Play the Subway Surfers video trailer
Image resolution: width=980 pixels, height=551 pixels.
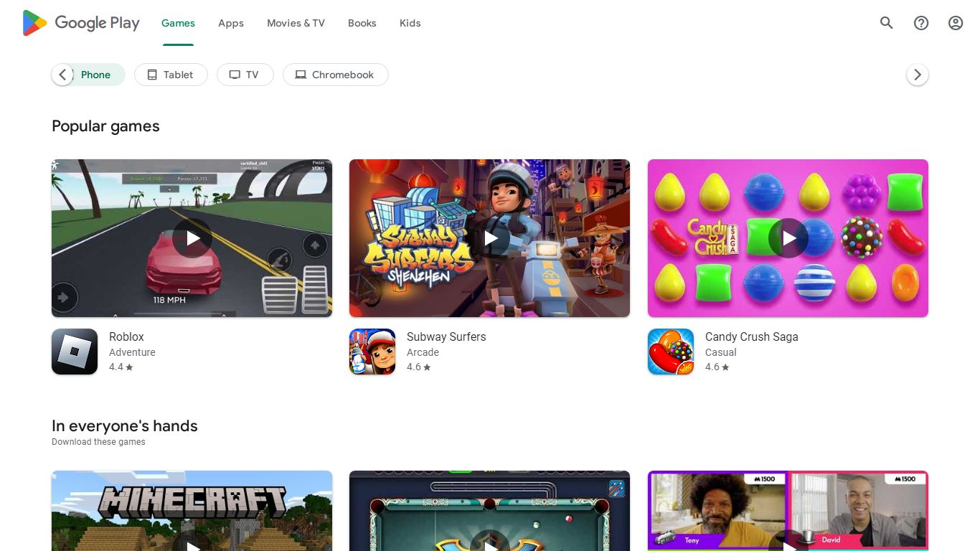click(490, 238)
